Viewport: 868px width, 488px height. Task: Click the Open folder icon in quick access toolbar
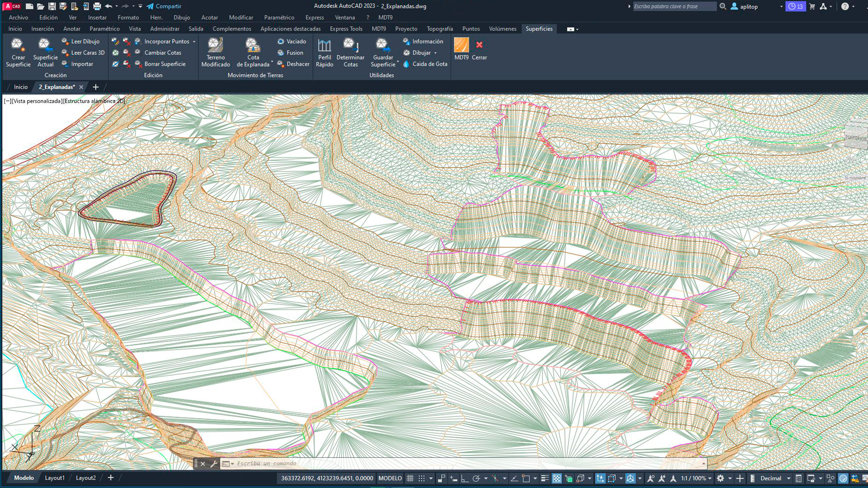pos(41,6)
